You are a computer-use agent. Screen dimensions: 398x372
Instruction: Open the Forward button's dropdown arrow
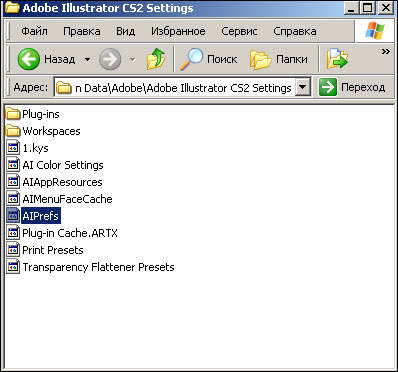[133, 60]
